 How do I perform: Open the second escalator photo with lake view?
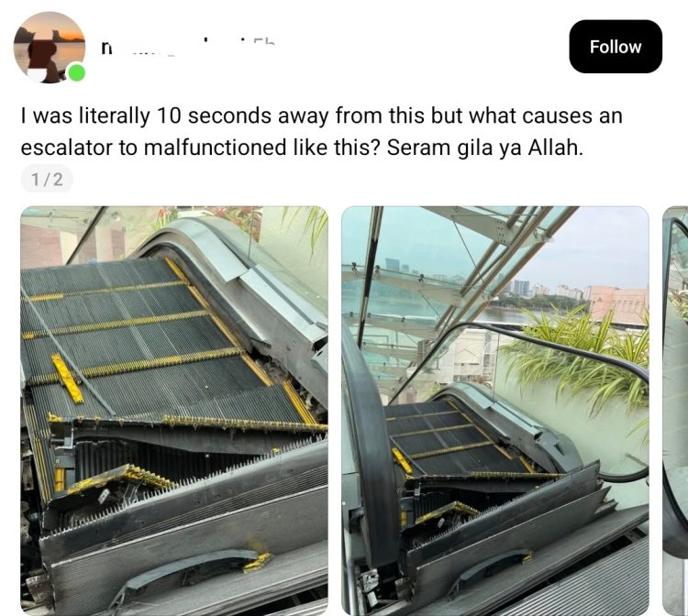pos(495,411)
